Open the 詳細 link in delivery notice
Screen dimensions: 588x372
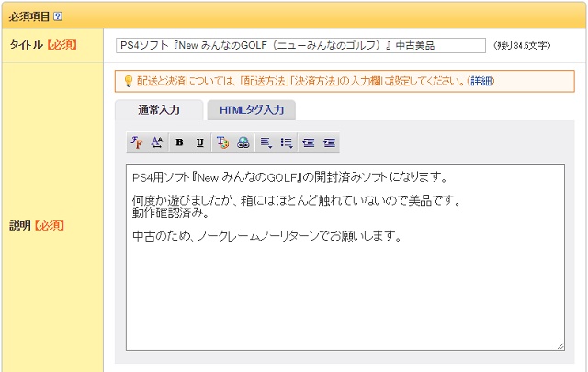pyautogui.click(x=481, y=81)
